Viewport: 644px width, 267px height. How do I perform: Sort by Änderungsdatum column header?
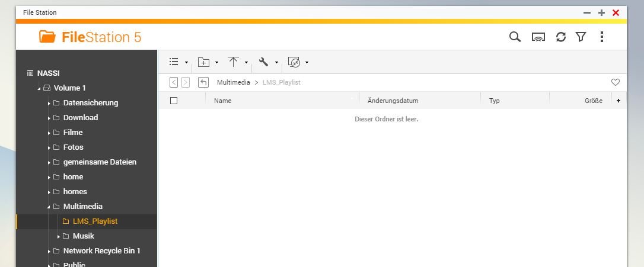pos(393,101)
